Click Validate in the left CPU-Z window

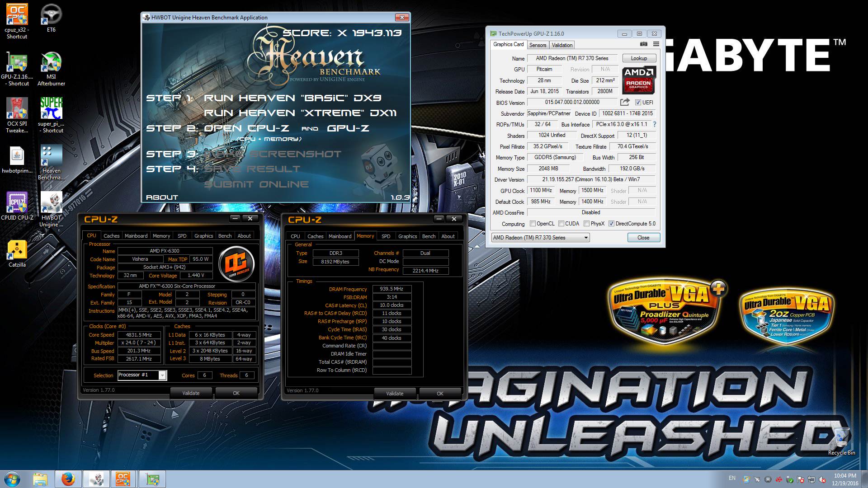(191, 393)
